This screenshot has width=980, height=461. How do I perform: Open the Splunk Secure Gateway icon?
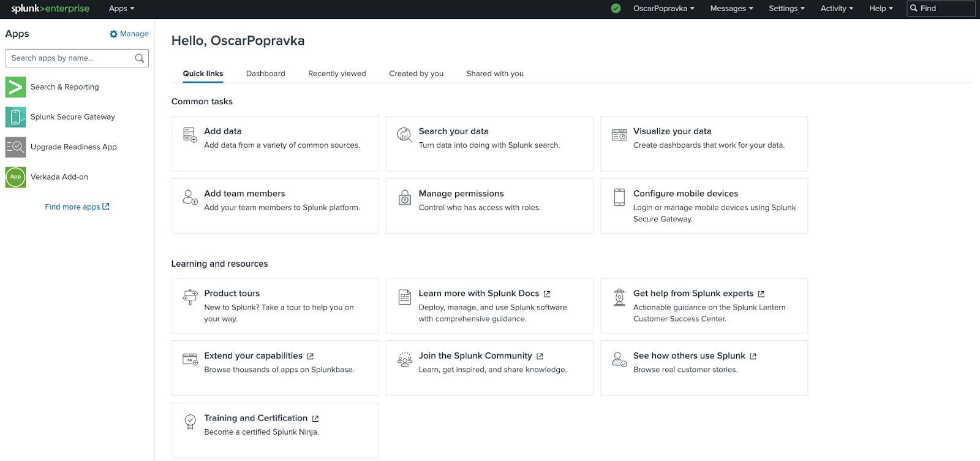tap(15, 117)
